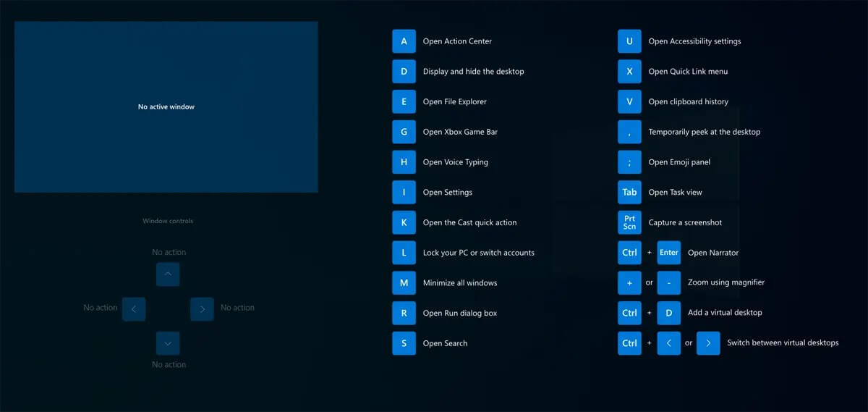Select the H key for Voice Typing
This screenshot has width=868, height=412.
point(404,162)
